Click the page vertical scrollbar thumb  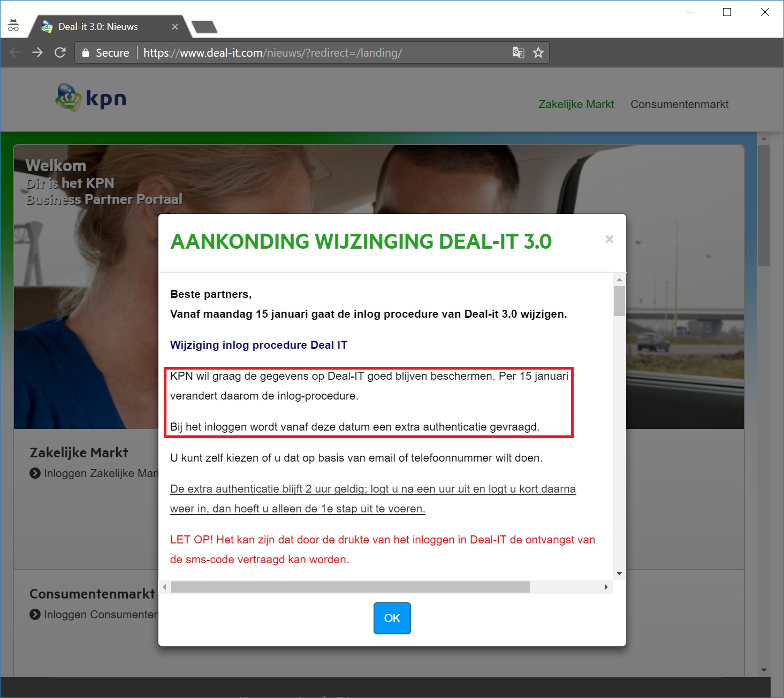coord(764,205)
